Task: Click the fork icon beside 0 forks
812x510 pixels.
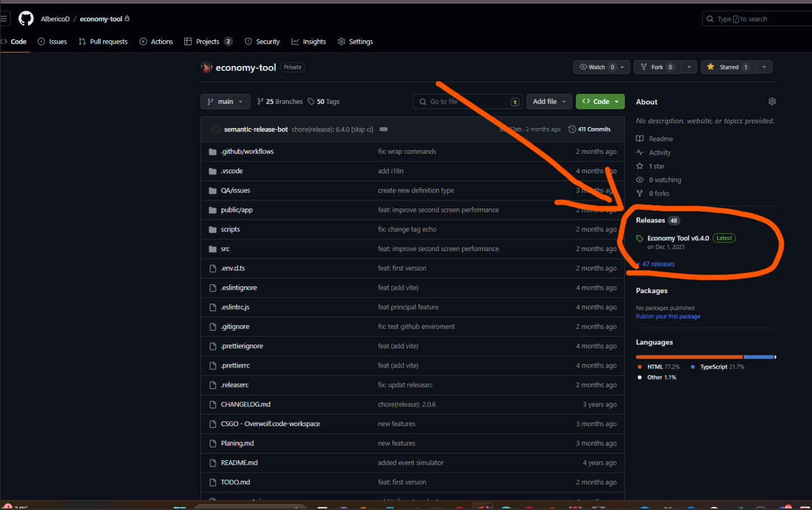Action: pyautogui.click(x=640, y=193)
